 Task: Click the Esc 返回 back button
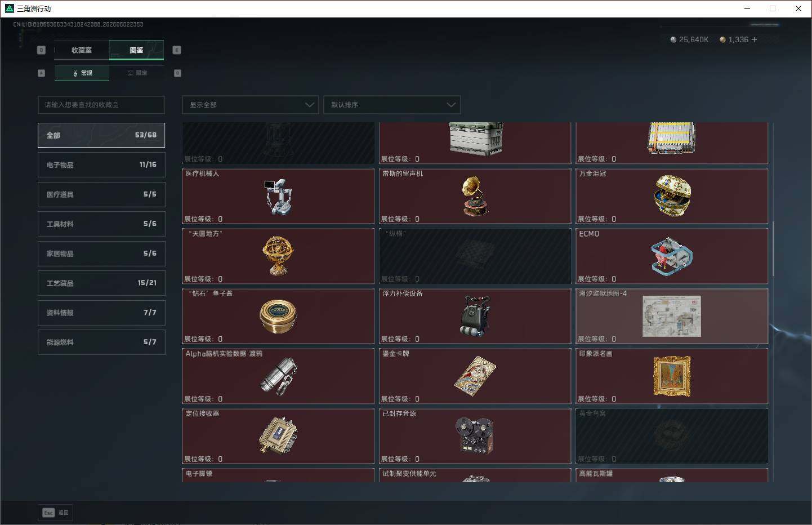55,513
